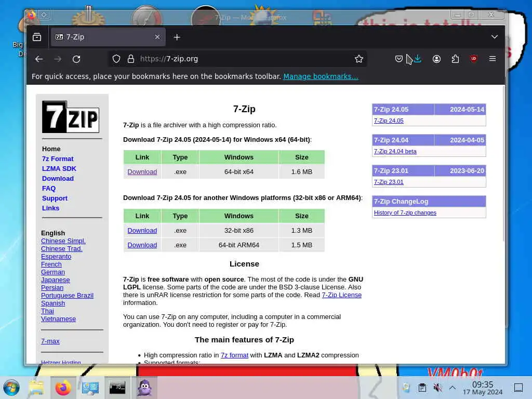This screenshot has height=399, width=532.
Task: Switch language to Esperanto
Action: pos(56,257)
